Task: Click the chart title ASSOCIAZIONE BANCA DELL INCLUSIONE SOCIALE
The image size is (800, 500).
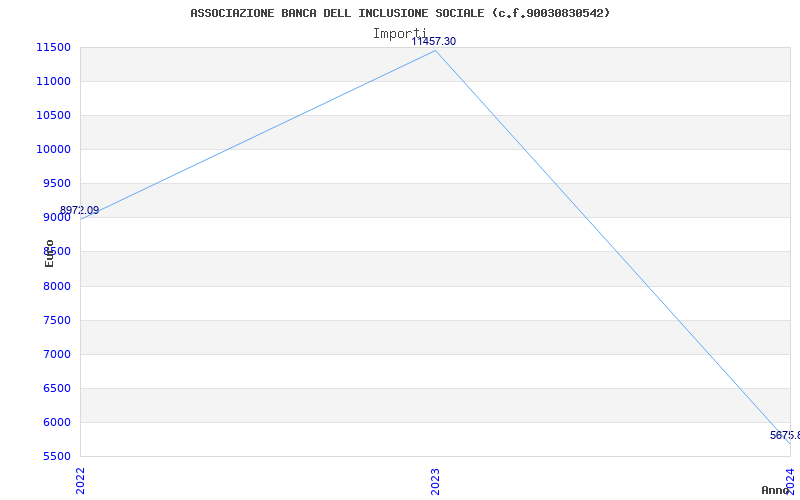Action: tap(400, 13)
